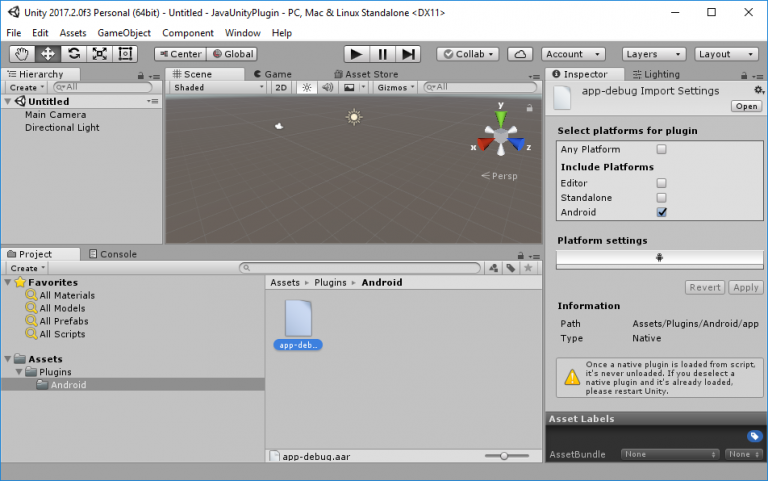Select the Scale tool
This screenshot has width=768, height=481.
[x=100, y=54]
